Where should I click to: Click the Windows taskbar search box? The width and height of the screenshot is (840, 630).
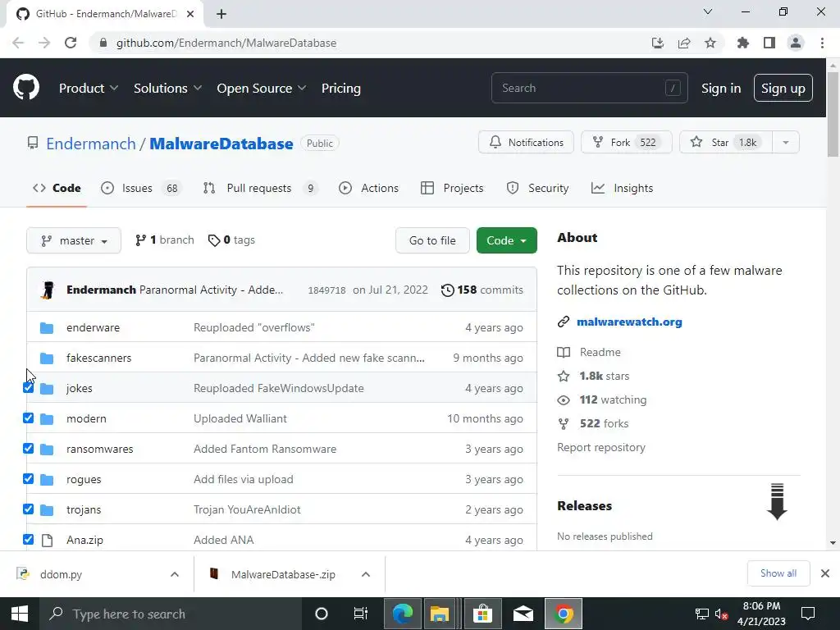click(171, 614)
